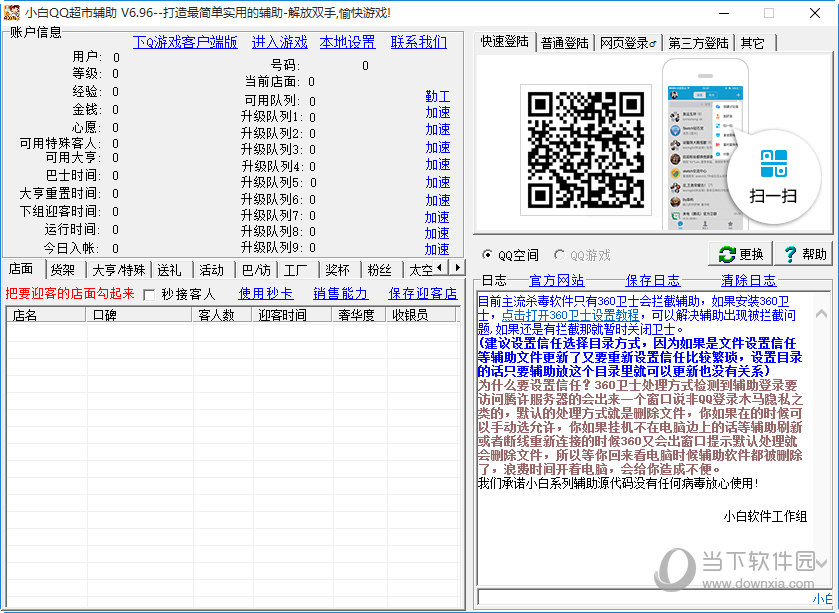Click the input field below the log
Image resolution: width=839 pixels, height=613 pixels.
(x=640, y=598)
